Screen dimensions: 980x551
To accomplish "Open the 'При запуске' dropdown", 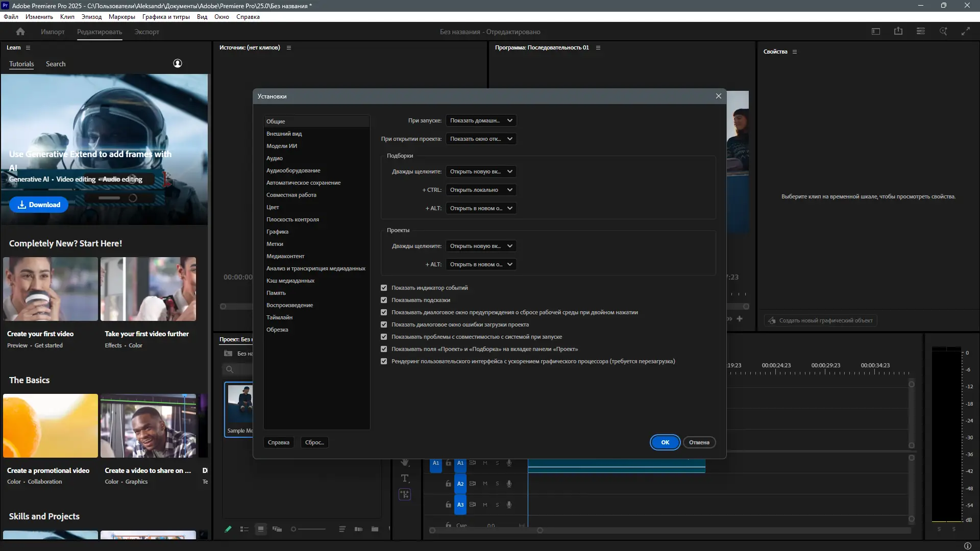I will coord(480,120).
